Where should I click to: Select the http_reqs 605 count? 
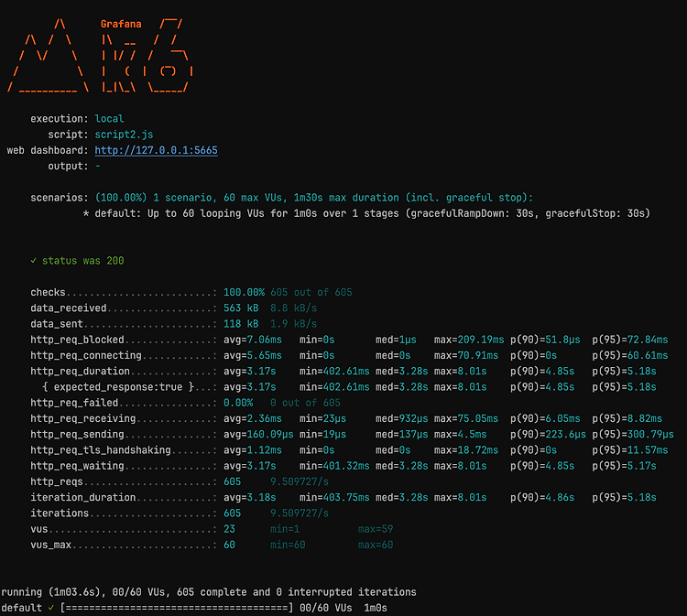click(x=233, y=481)
